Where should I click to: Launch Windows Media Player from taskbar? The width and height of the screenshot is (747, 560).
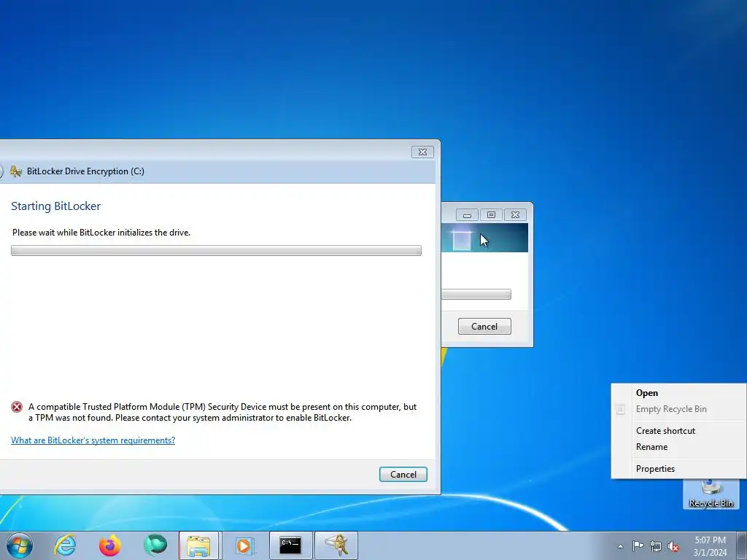click(245, 545)
